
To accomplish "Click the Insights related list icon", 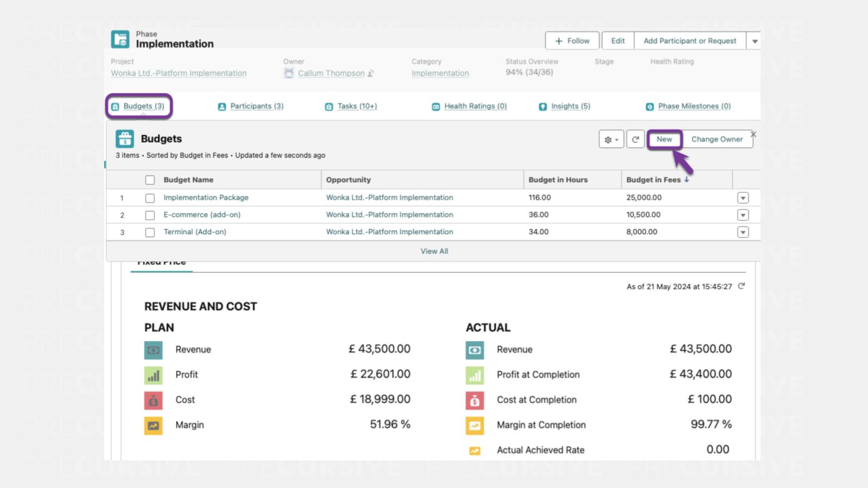I will pos(542,107).
